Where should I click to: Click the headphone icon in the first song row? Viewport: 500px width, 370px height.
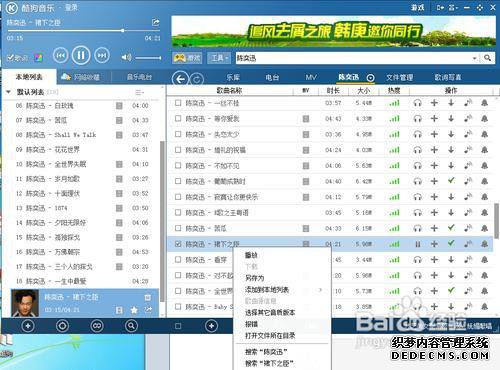[417, 103]
